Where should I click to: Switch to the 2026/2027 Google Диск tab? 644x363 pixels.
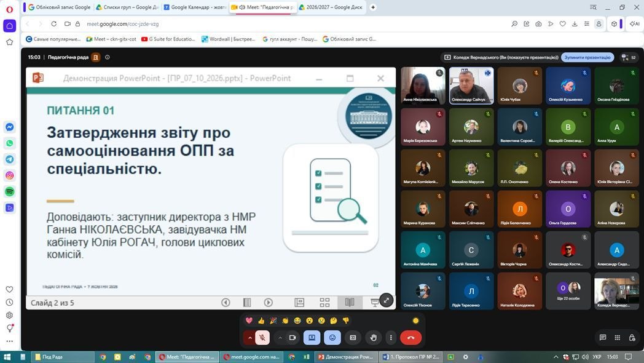coord(331,7)
